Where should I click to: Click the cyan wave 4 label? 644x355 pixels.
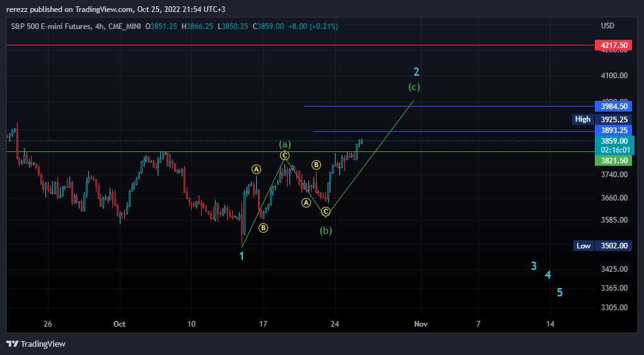coord(548,275)
